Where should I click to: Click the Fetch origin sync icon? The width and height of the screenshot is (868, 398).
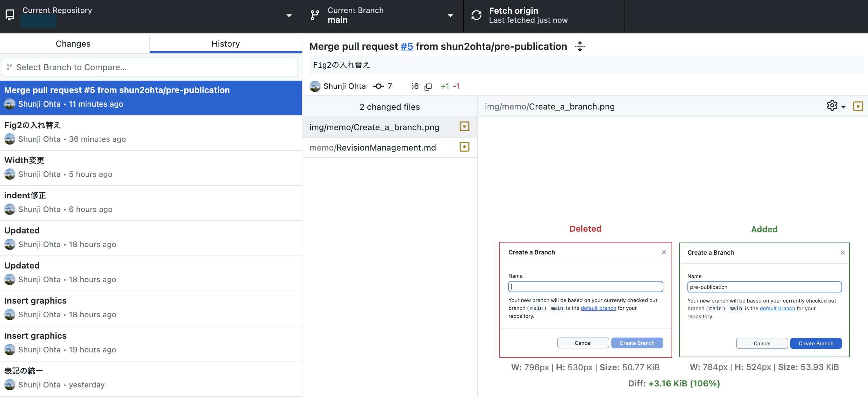(476, 15)
